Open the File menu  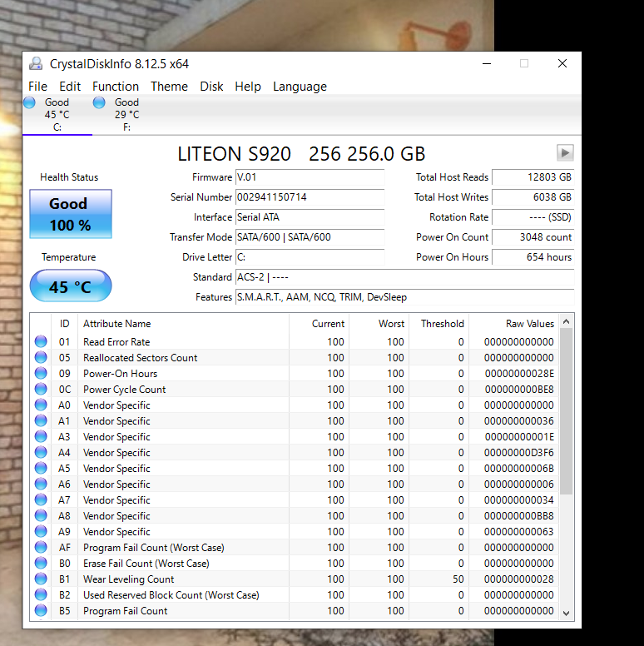coord(37,87)
